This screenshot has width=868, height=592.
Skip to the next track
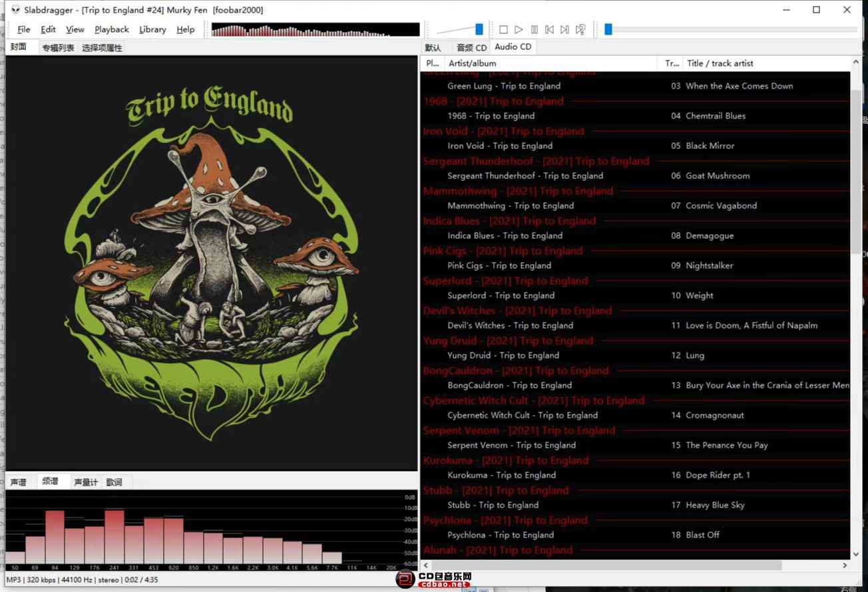[x=564, y=29]
